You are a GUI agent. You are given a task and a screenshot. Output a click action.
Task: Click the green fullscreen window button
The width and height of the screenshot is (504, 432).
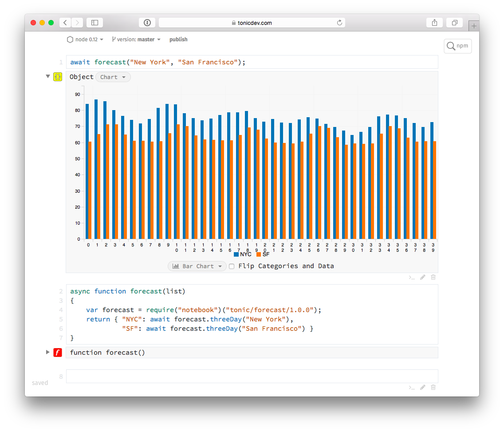pyautogui.click(x=51, y=23)
